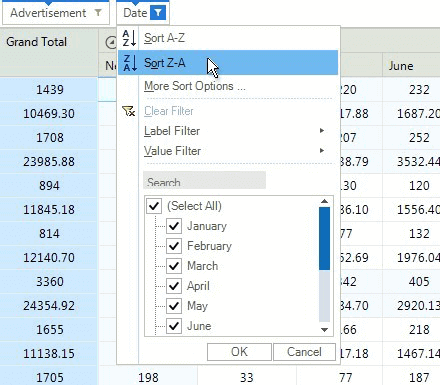Uncheck the June checkbox

[x=174, y=326]
